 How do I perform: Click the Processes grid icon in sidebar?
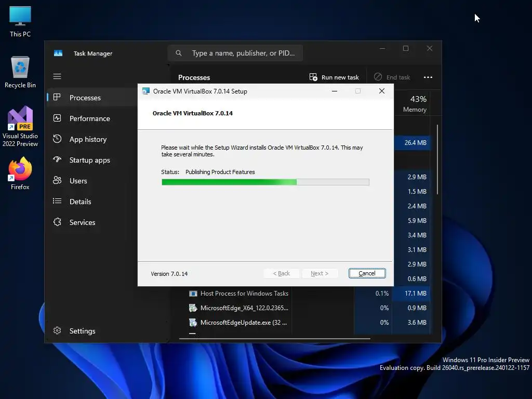pyautogui.click(x=57, y=97)
